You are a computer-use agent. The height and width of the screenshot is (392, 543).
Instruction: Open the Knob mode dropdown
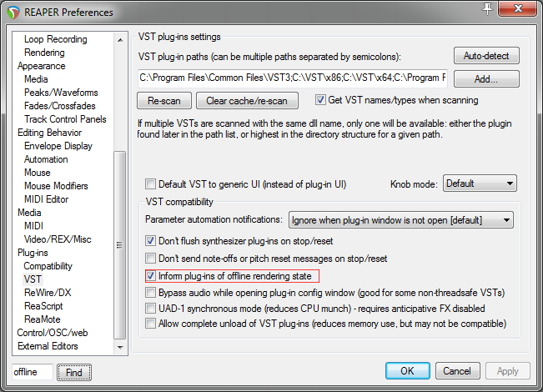coord(480,183)
